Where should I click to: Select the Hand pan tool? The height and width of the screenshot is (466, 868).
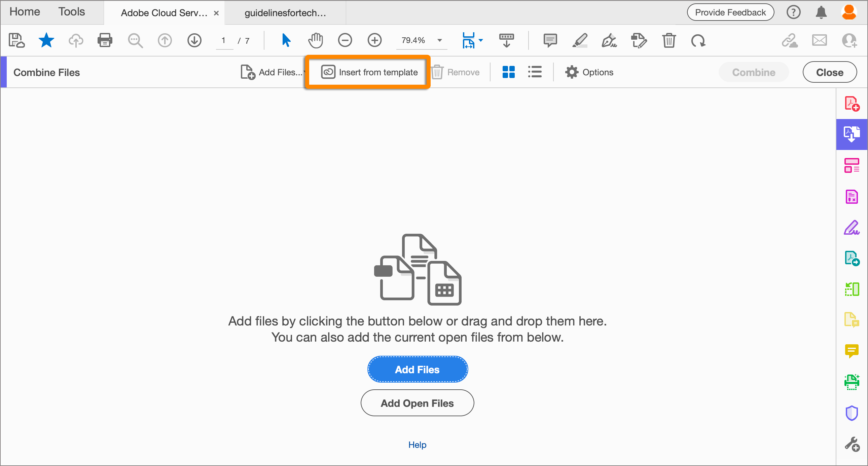pos(315,40)
